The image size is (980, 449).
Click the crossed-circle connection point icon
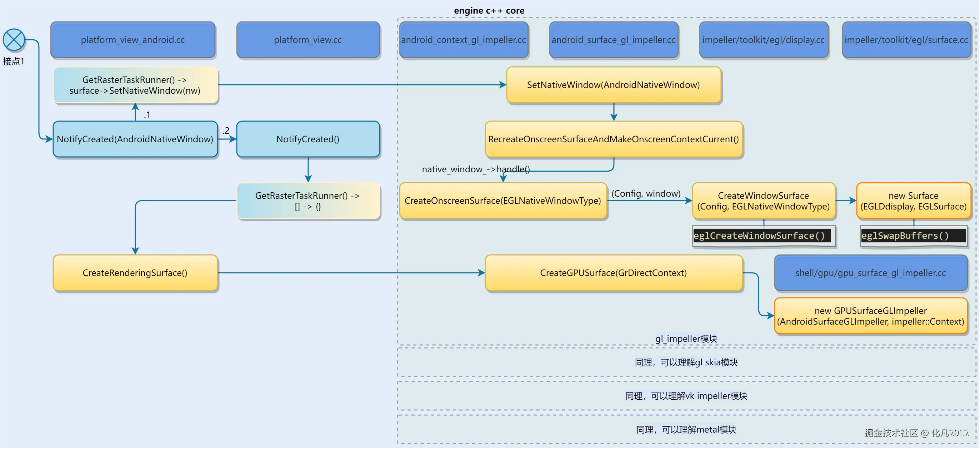tap(14, 40)
